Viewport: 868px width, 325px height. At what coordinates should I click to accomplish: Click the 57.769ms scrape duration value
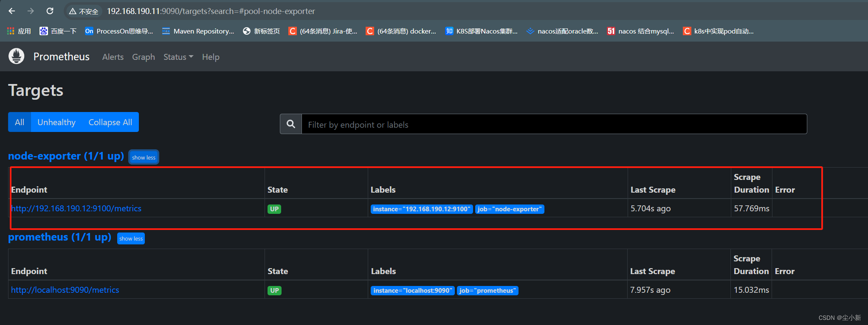[x=752, y=208]
